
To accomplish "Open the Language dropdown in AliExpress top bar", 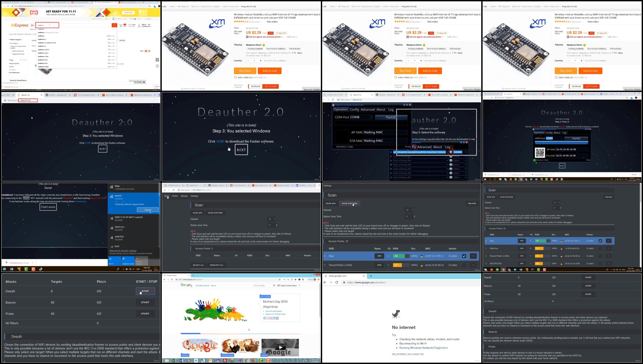I will click(148, 19).
